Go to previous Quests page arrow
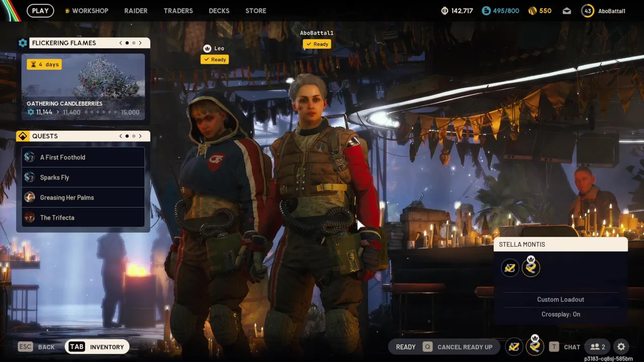 121,136
